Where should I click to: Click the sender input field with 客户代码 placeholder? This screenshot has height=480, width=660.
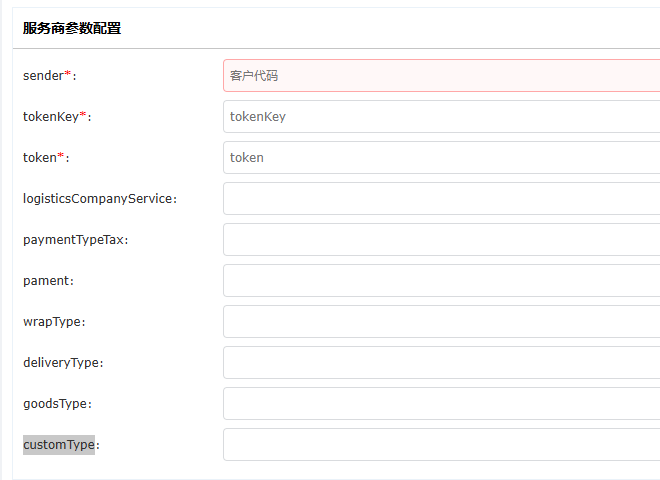point(440,75)
